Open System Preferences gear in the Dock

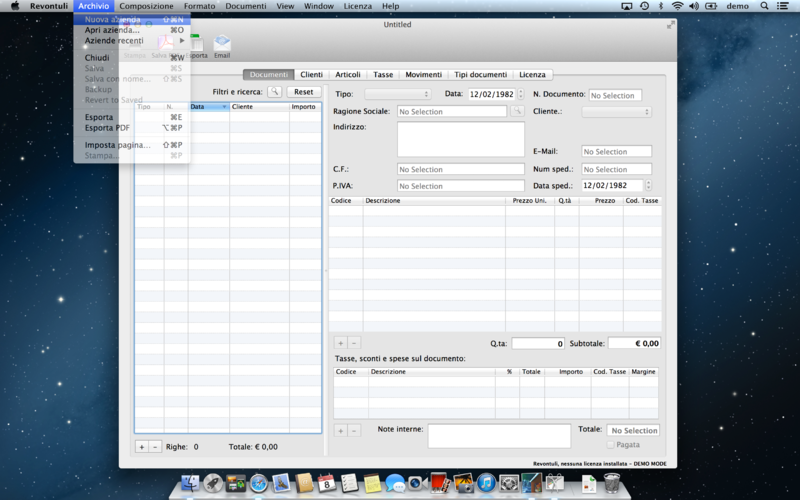tap(509, 483)
